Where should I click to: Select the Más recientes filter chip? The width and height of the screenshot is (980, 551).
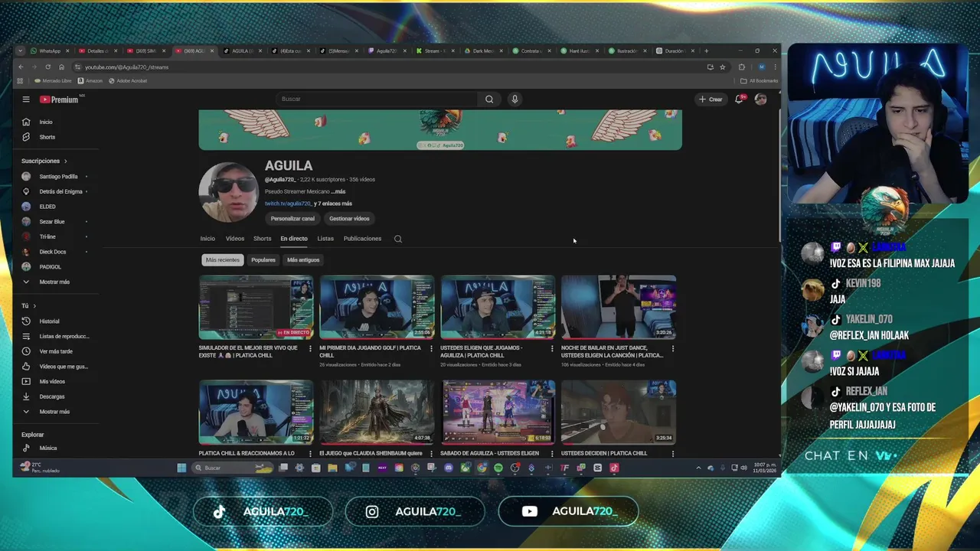(x=223, y=260)
